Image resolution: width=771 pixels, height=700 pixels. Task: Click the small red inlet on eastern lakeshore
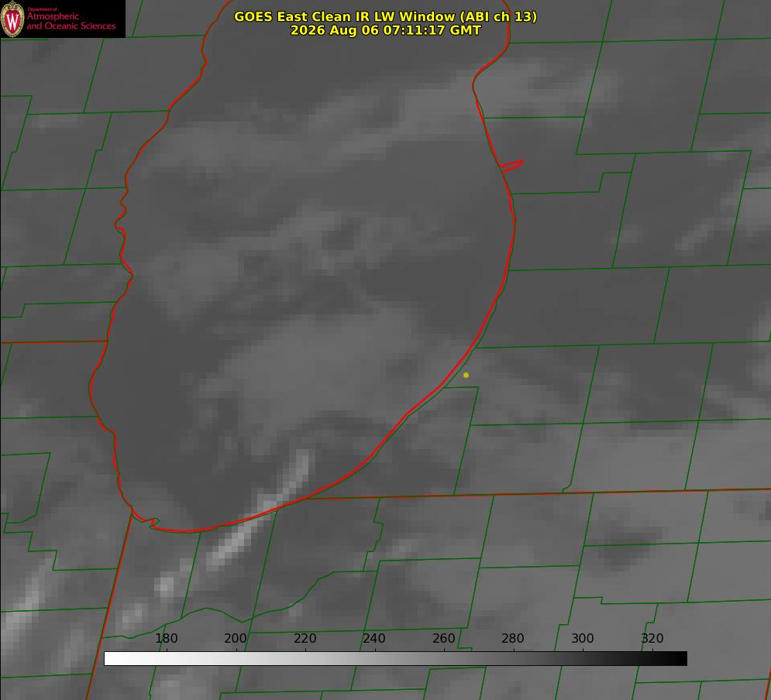coord(511,166)
